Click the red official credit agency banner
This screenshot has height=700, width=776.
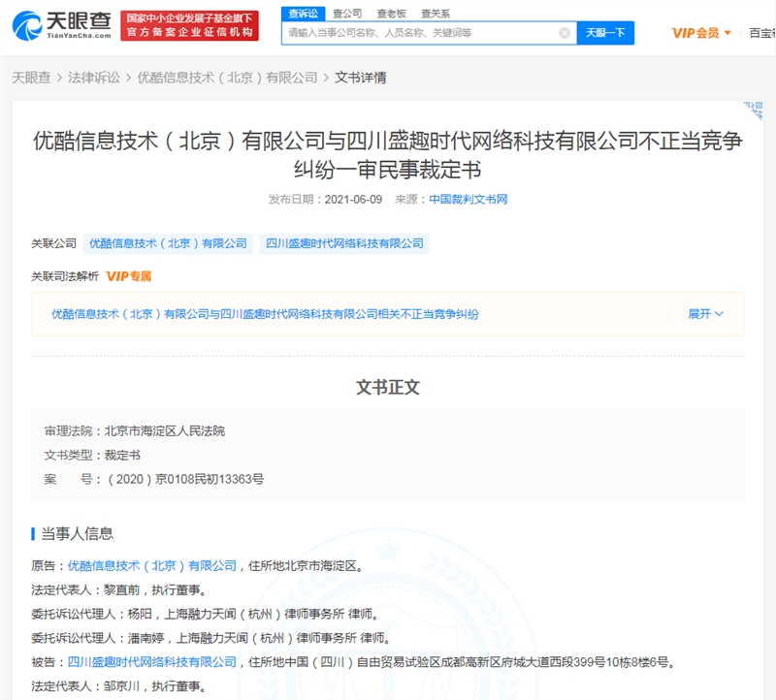click(x=189, y=25)
